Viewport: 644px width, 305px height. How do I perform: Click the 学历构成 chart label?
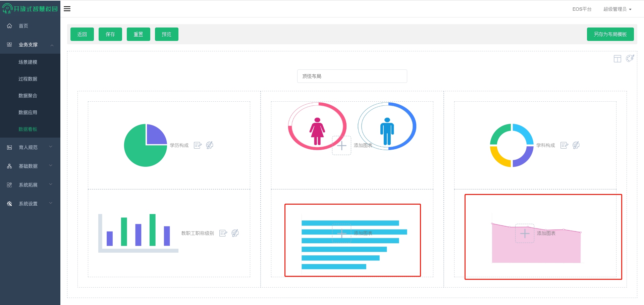[x=179, y=145]
